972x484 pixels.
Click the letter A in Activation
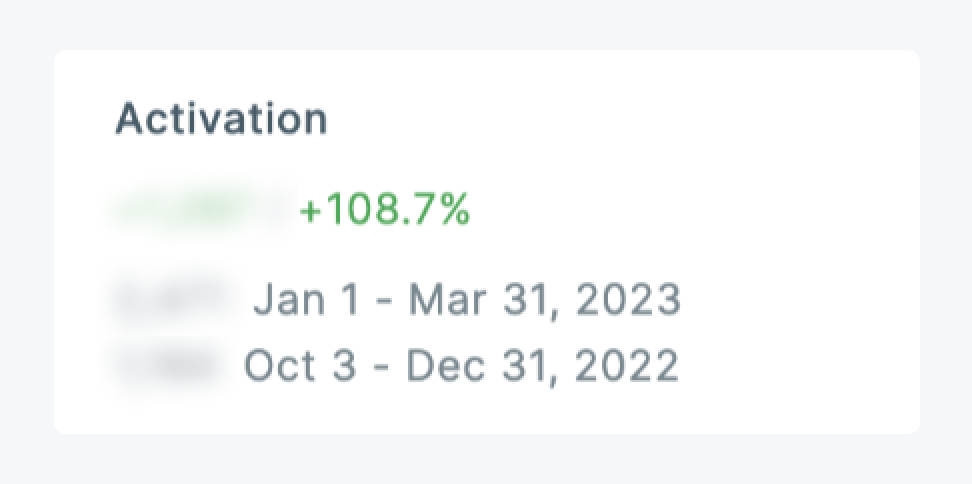130,119
